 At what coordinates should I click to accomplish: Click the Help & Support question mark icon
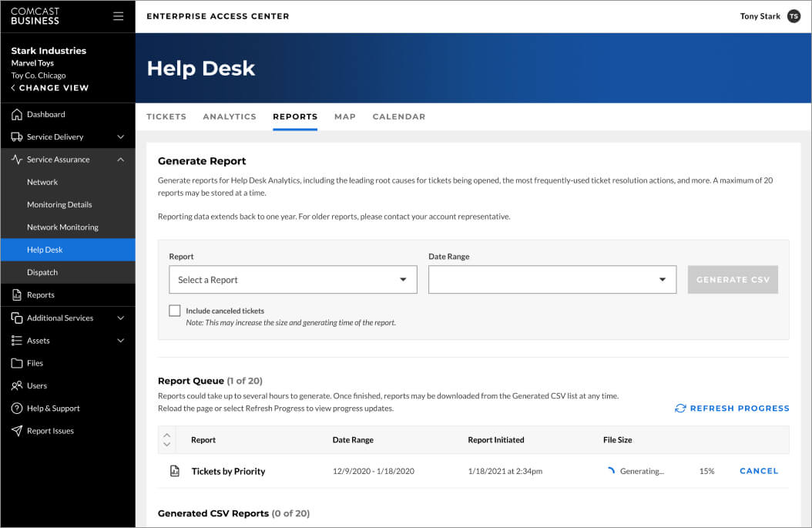(17, 409)
